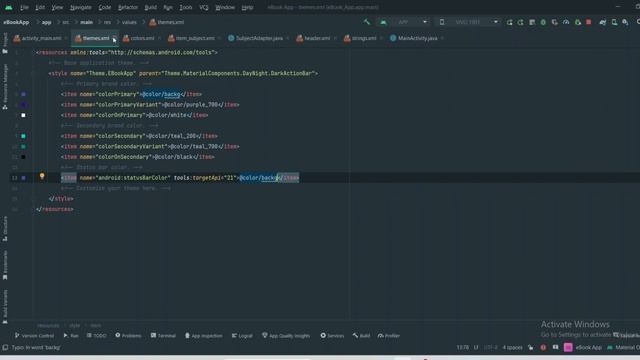Image resolution: width=640 pixels, height=360 pixels.
Task: Click the teal_700 gutter color swatch
Action: point(24,147)
